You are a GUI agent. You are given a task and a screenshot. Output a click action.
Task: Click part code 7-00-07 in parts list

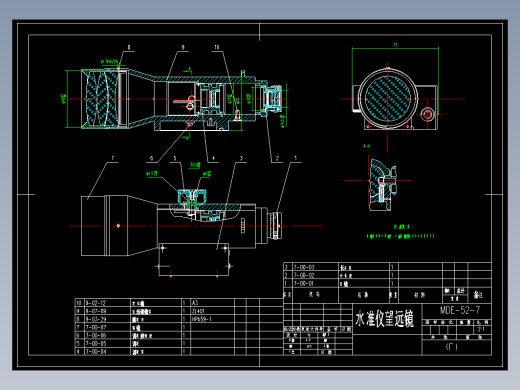(x=96, y=327)
